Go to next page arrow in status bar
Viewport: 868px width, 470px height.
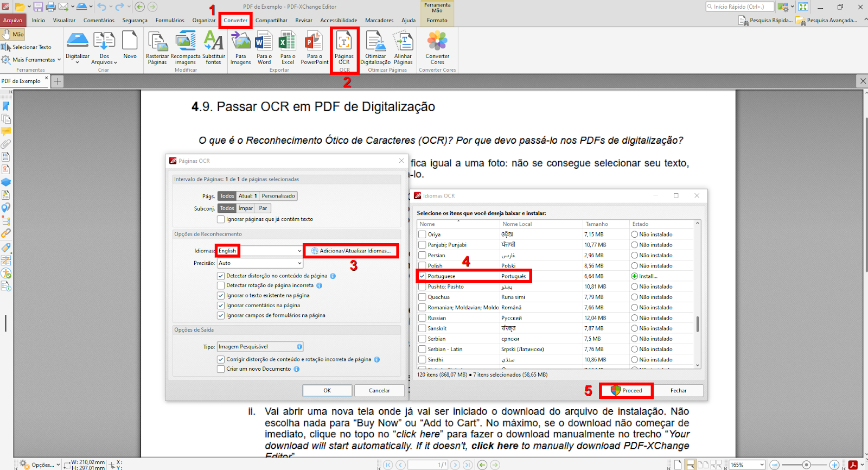point(455,465)
